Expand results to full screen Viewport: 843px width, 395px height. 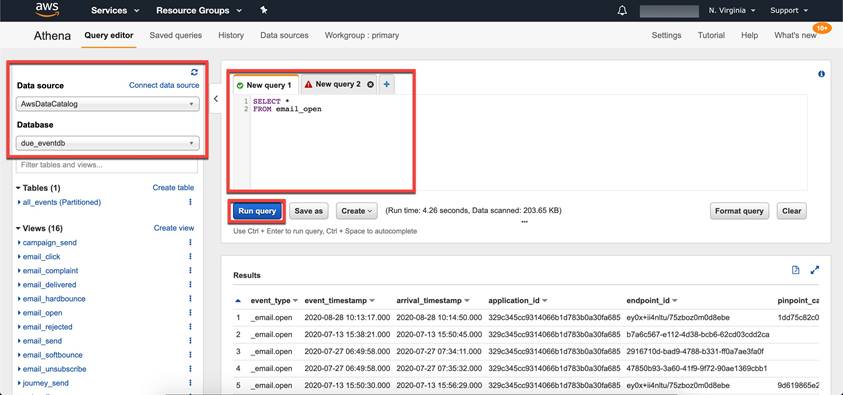[815, 270]
